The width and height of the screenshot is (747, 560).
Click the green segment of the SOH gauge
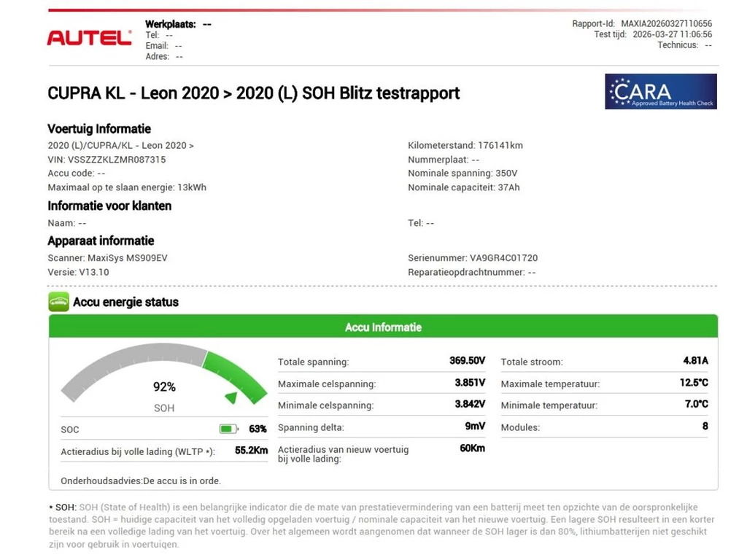click(x=235, y=373)
